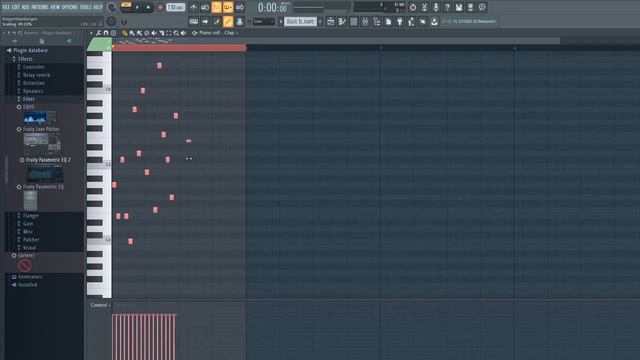Toggle the Record button

click(x=160, y=7)
